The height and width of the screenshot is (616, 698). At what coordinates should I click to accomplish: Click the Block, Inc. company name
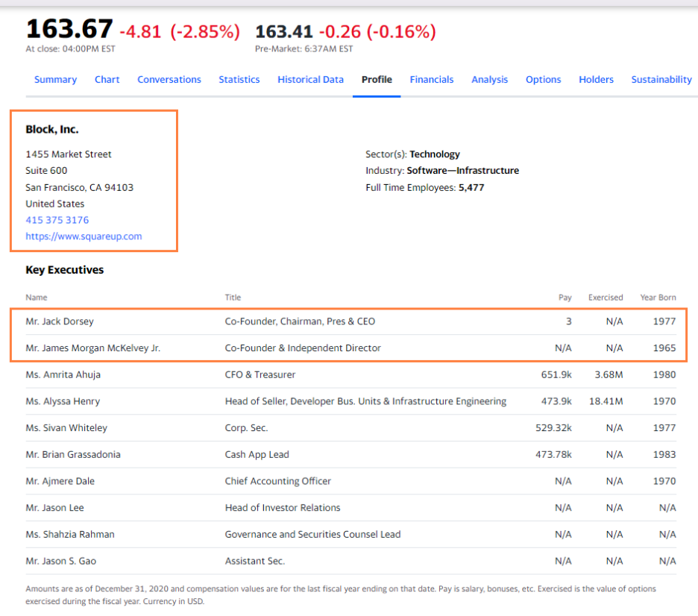click(x=52, y=130)
